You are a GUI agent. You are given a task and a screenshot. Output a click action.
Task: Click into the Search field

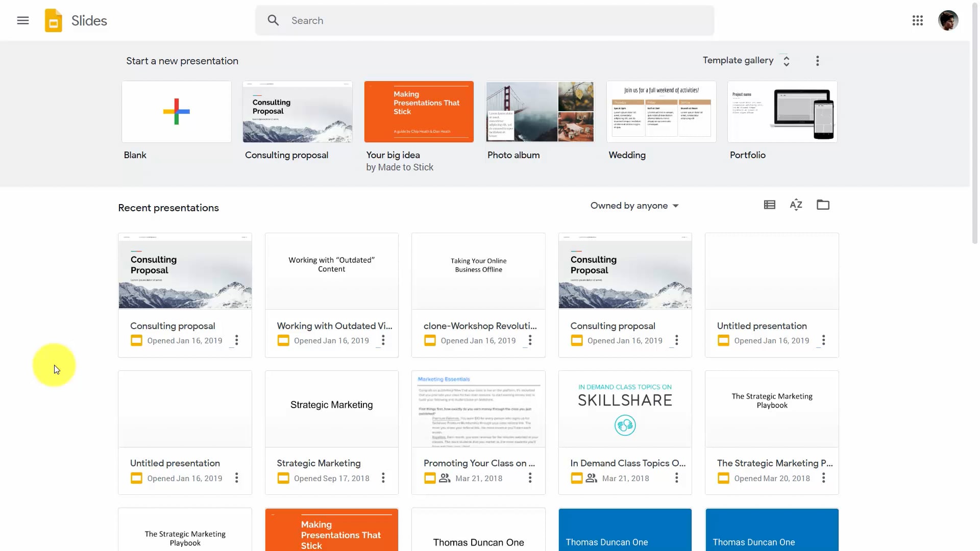[x=485, y=20]
